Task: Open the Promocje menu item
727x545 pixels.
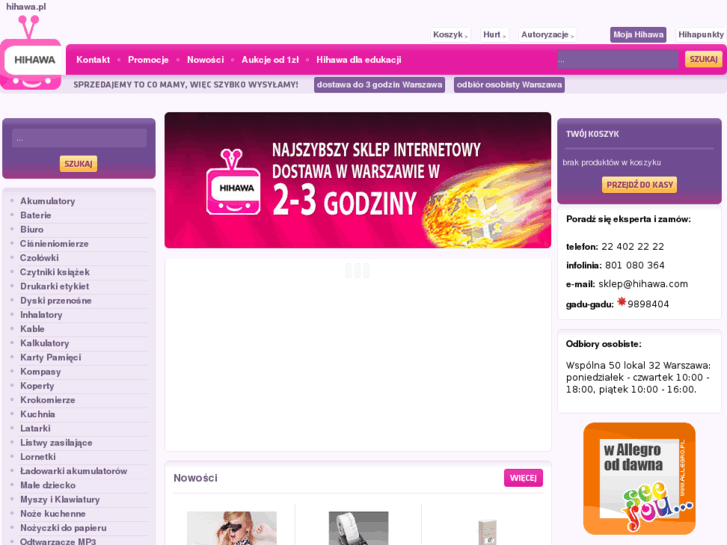Action: click(148, 60)
